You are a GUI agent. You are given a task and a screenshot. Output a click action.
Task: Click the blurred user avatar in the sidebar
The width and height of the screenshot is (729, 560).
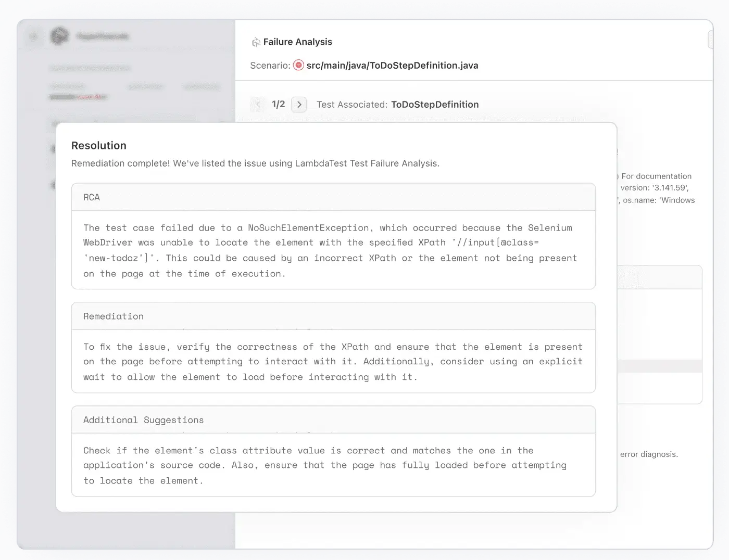click(59, 36)
